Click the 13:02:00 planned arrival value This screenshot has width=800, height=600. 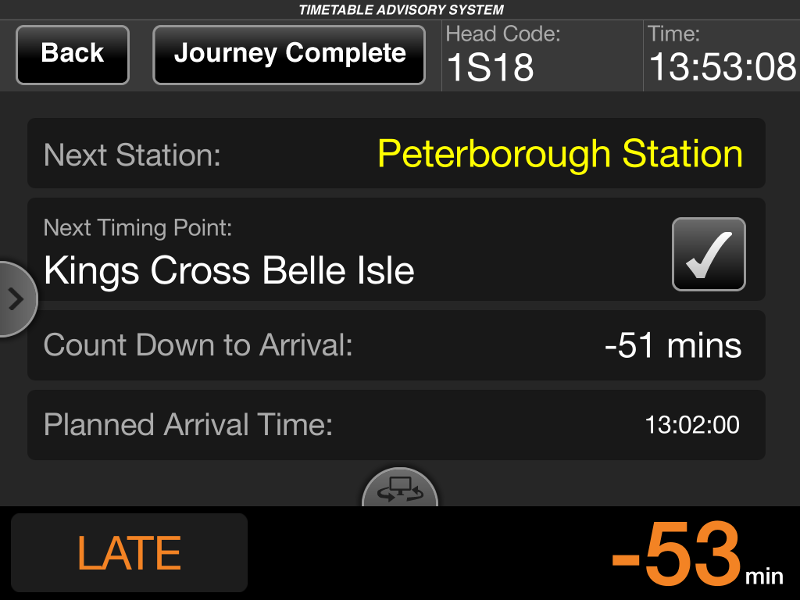692,425
